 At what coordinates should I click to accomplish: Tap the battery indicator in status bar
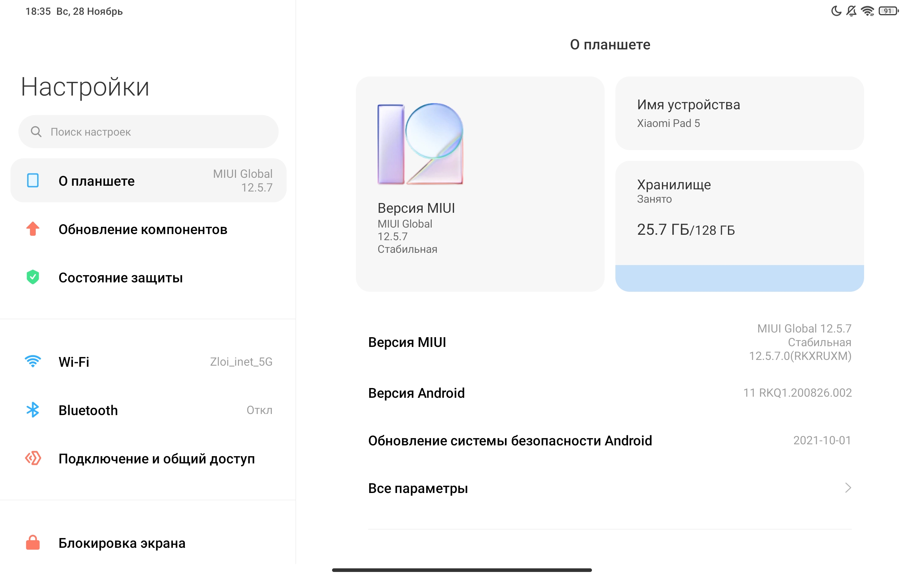pos(888,11)
